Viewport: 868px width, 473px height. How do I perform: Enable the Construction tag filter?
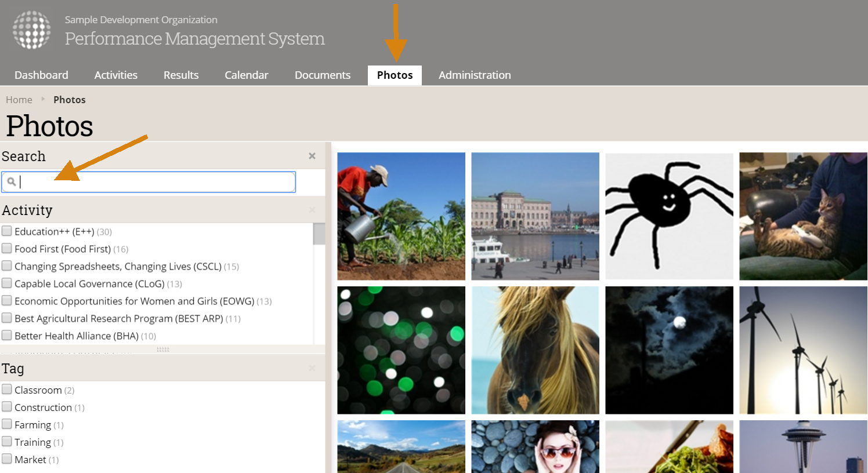(7, 407)
